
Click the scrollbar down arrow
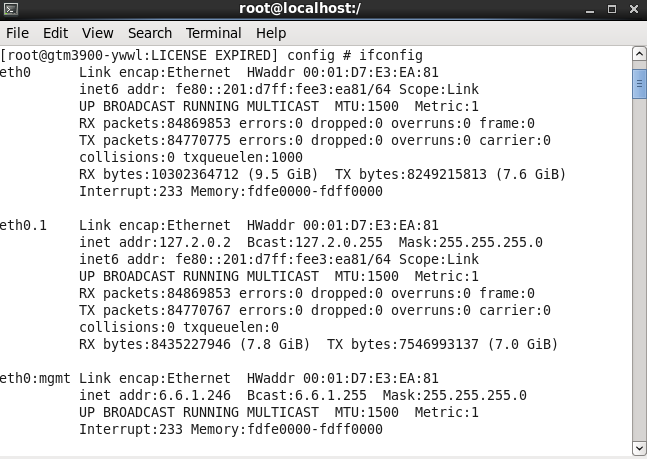point(639,449)
